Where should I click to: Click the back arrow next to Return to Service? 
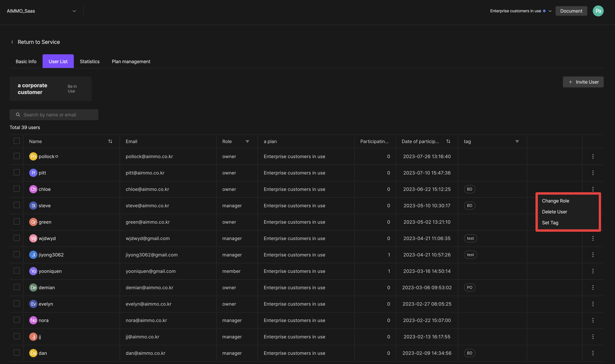point(12,42)
